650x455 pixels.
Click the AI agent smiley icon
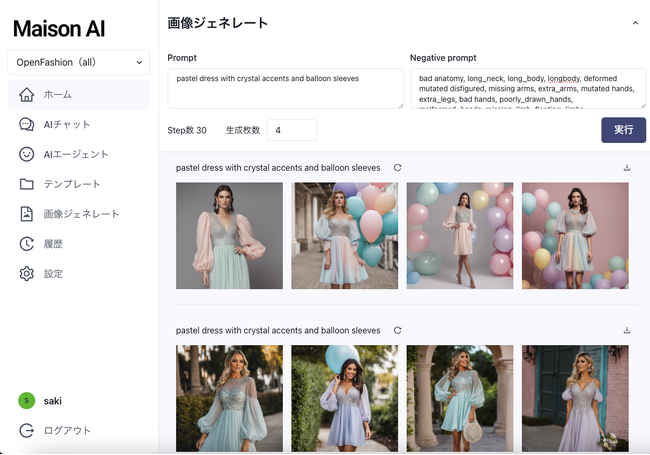pos(26,155)
